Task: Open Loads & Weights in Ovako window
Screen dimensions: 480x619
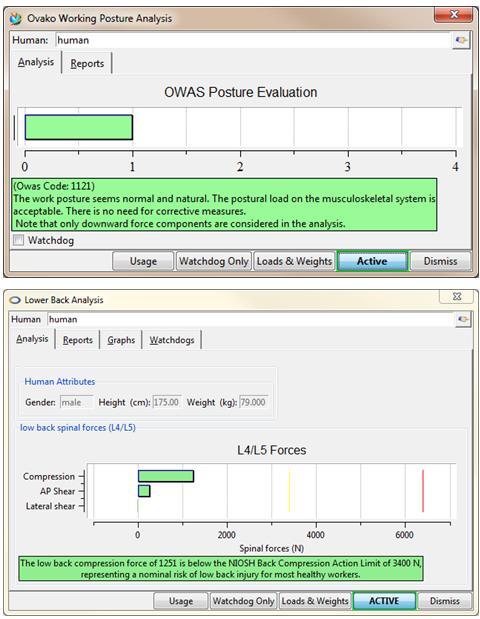Action: point(294,261)
